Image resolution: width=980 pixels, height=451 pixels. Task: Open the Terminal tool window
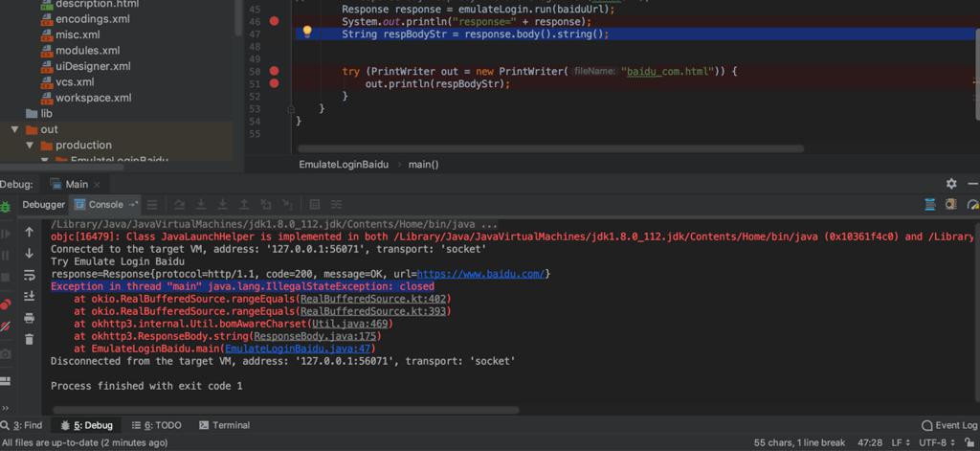(x=224, y=425)
